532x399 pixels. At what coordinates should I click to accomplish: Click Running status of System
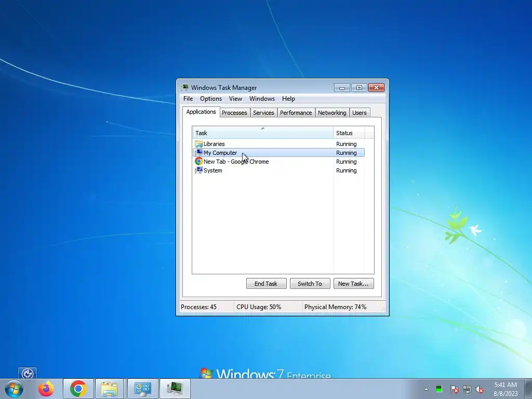point(346,170)
